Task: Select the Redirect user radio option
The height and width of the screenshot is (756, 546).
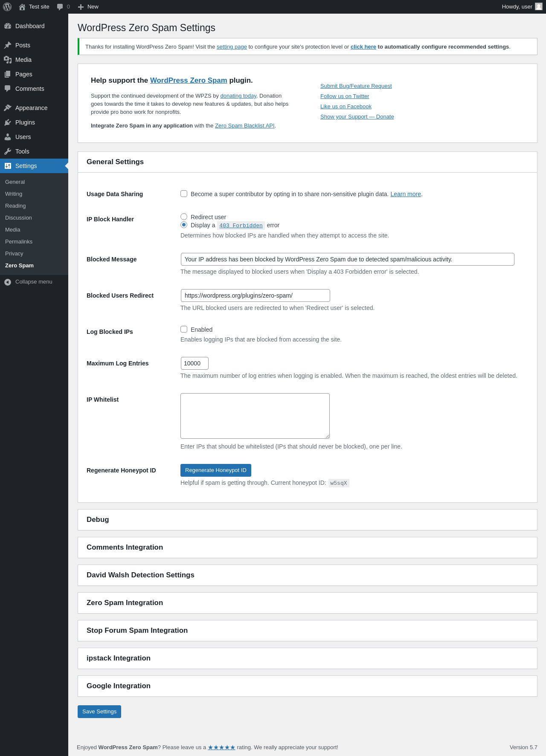Action: click(184, 217)
